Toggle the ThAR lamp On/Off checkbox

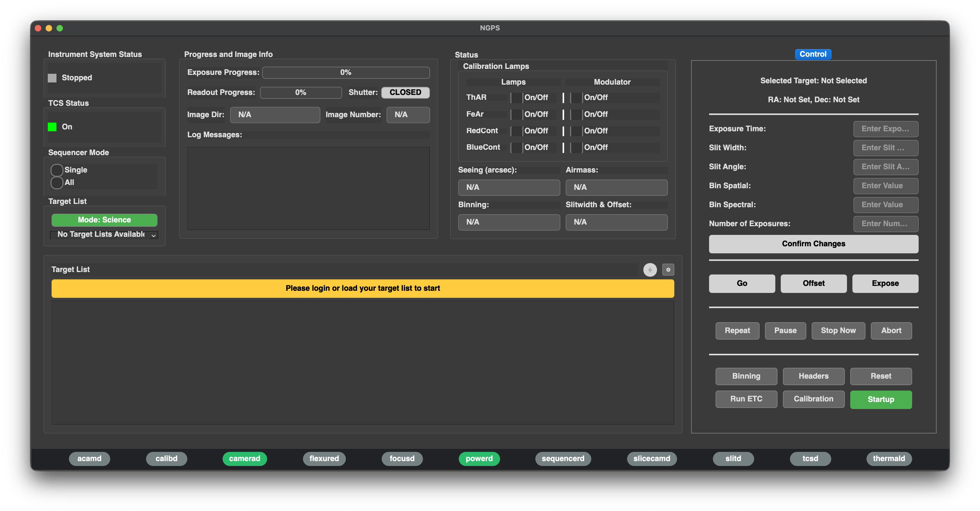517,98
